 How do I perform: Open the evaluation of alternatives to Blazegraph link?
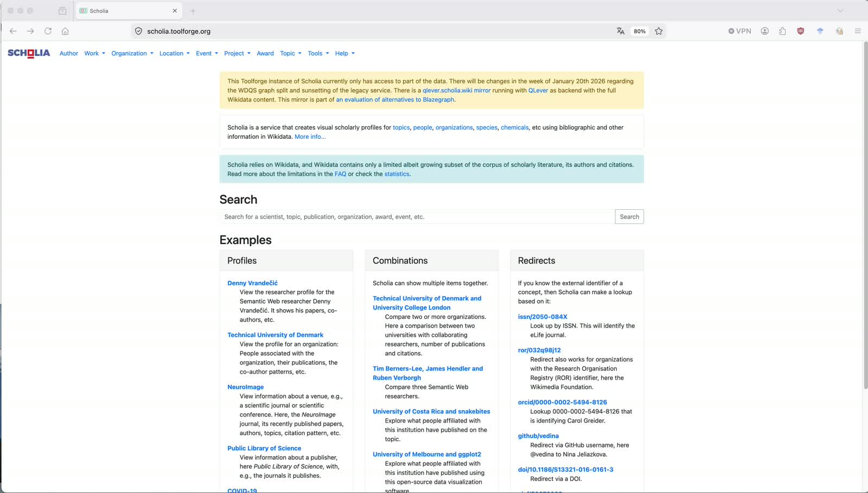[395, 100]
